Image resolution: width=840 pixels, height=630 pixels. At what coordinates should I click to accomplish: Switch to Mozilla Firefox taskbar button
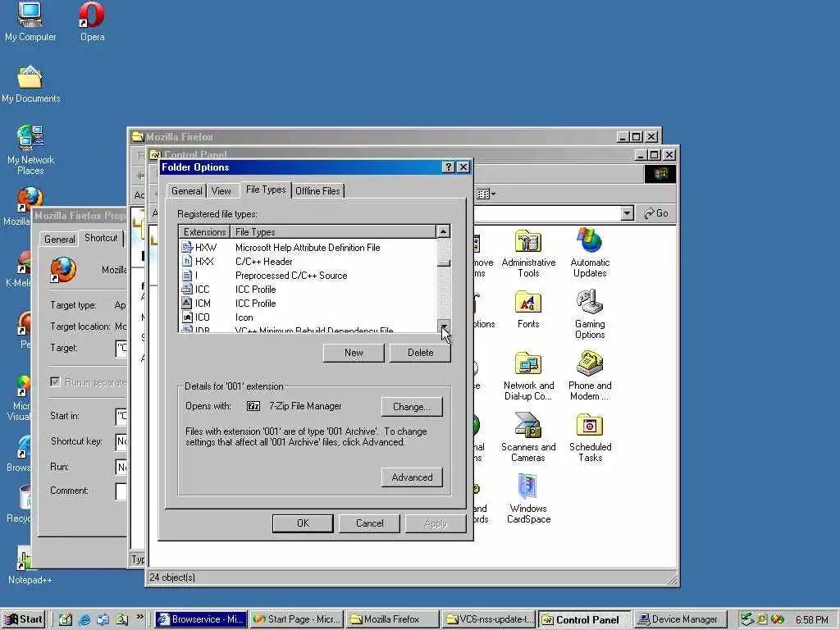pos(392,619)
